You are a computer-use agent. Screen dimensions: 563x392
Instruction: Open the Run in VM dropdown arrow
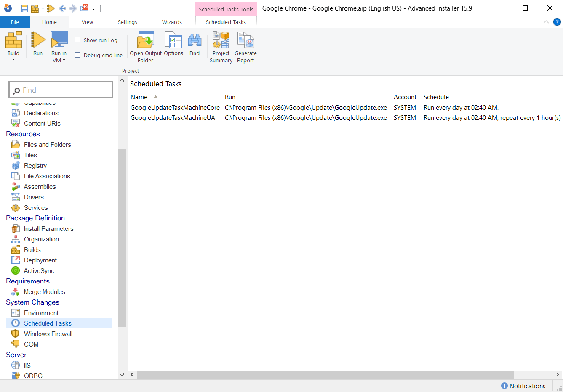[x=64, y=60]
